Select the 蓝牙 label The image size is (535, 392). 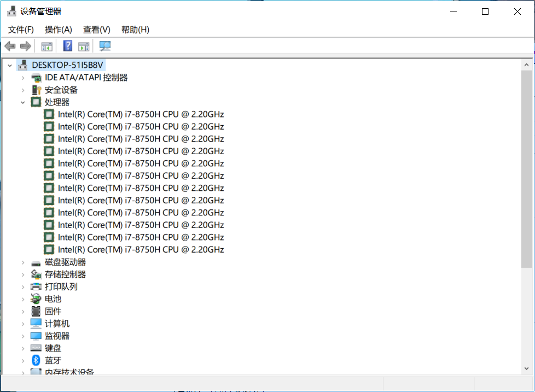click(53, 360)
